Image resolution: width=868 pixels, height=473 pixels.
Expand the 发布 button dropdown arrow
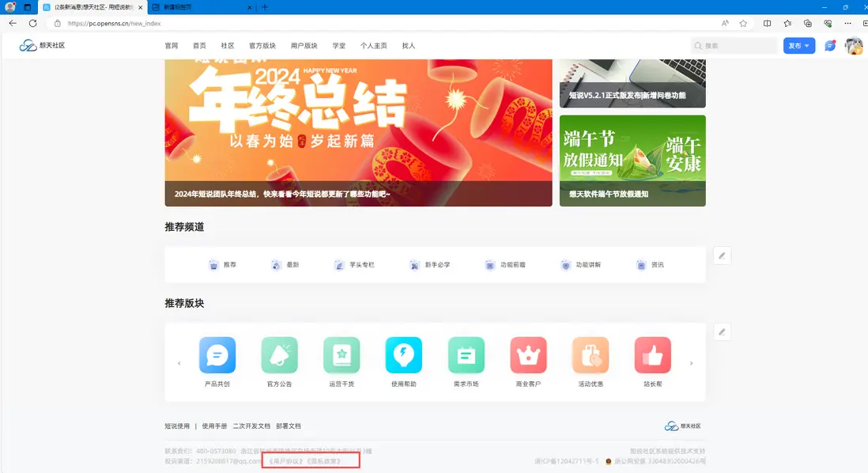click(x=807, y=45)
